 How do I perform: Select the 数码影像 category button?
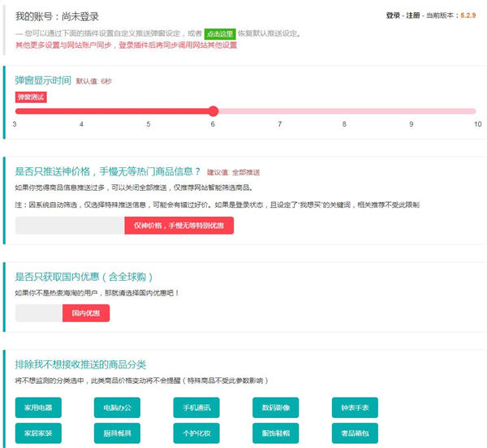275,407
